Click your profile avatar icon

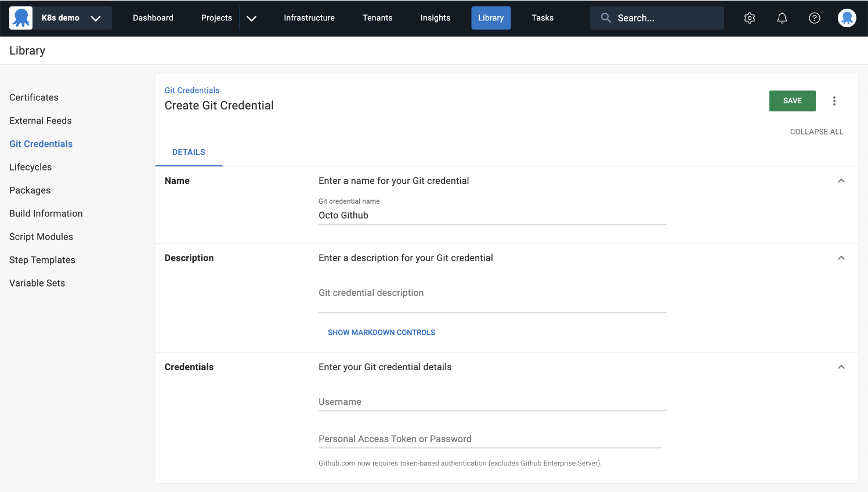[x=847, y=18]
